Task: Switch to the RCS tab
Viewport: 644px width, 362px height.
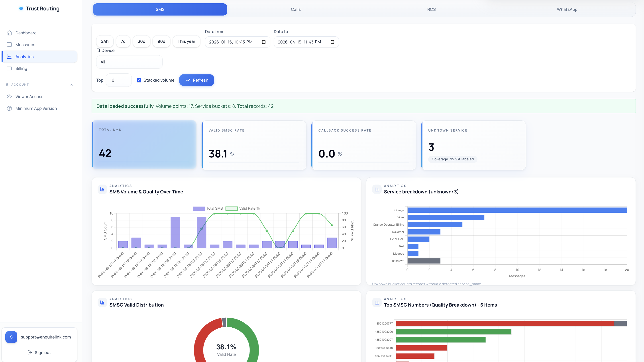Action: [x=431, y=10]
